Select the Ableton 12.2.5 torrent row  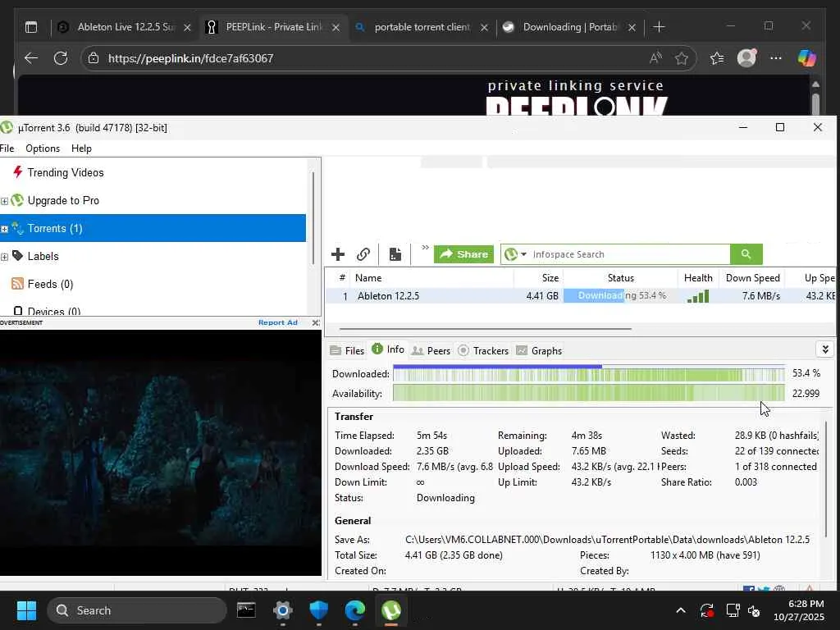580,295
